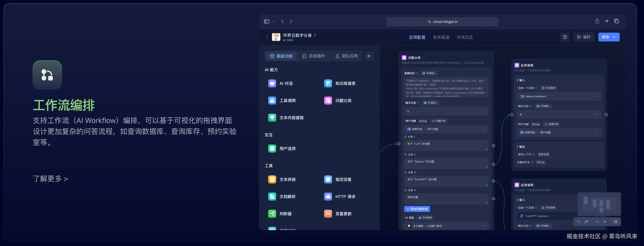Click the 添加问题类型 button
The width and height of the screenshot is (644, 246).
click(x=417, y=209)
